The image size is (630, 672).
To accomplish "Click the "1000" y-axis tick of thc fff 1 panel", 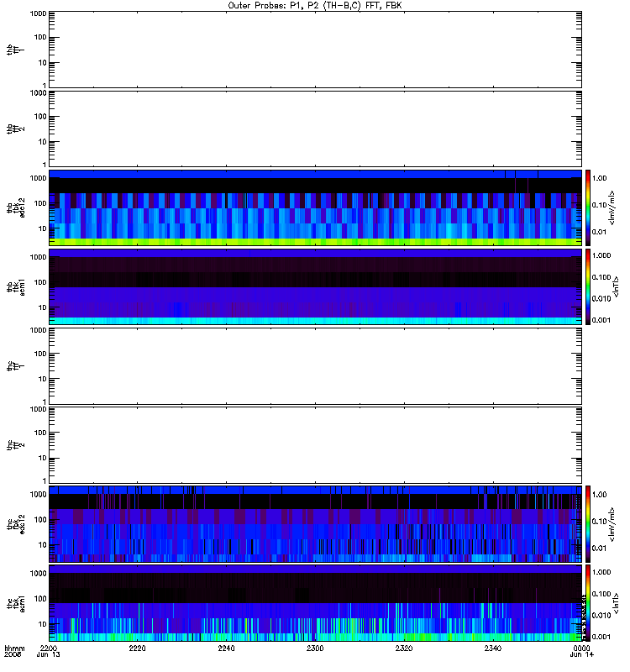I will (x=38, y=330).
